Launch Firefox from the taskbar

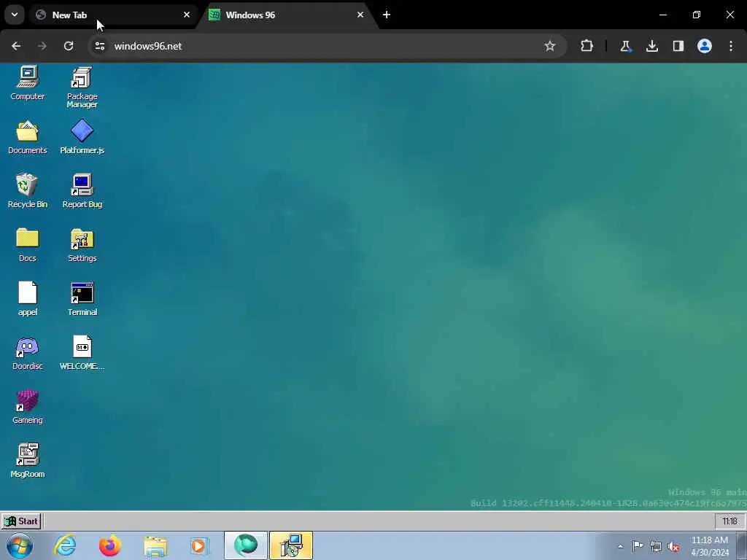109,545
